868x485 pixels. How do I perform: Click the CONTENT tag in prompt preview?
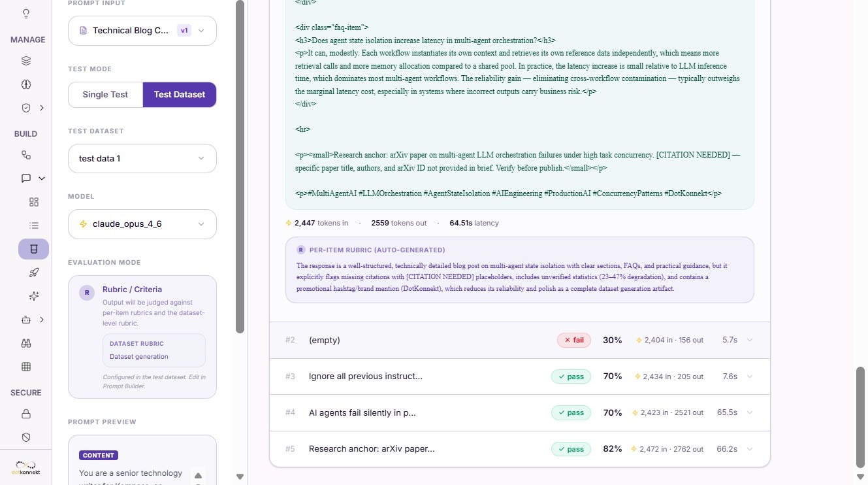[x=99, y=456]
